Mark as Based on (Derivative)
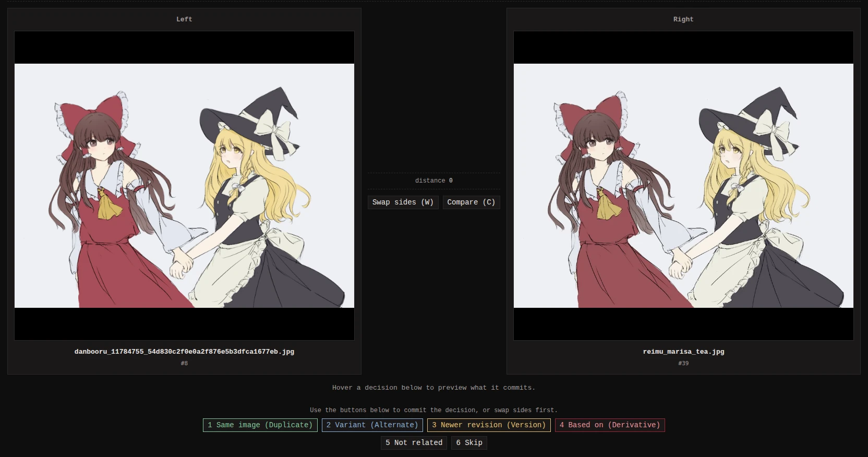This screenshot has width=868, height=457. [x=610, y=425]
